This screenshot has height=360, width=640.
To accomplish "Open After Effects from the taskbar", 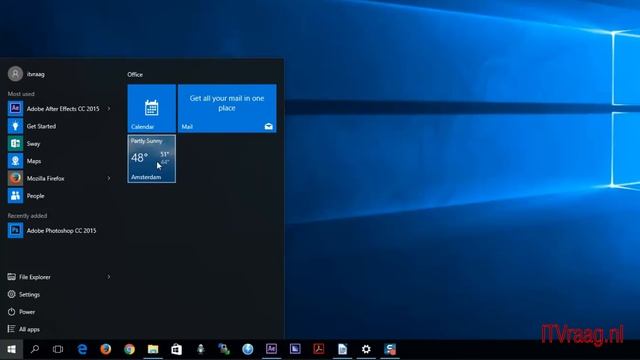I will [271, 349].
